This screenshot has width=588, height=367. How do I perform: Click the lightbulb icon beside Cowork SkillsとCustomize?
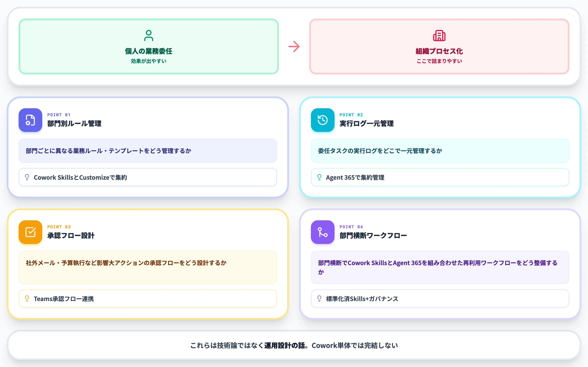(27, 177)
